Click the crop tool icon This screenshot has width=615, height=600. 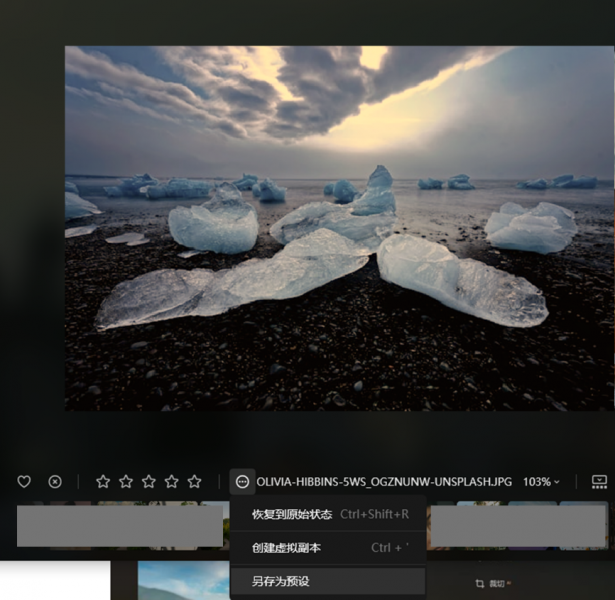click(x=479, y=584)
